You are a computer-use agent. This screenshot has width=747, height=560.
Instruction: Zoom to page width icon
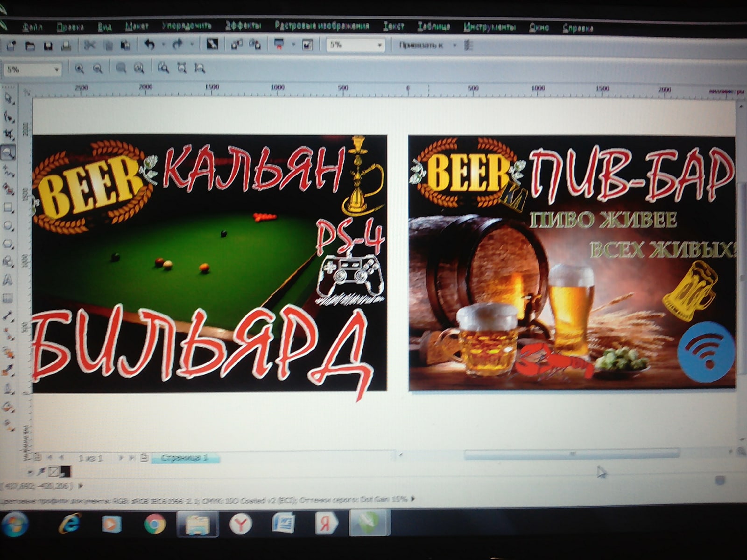182,68
